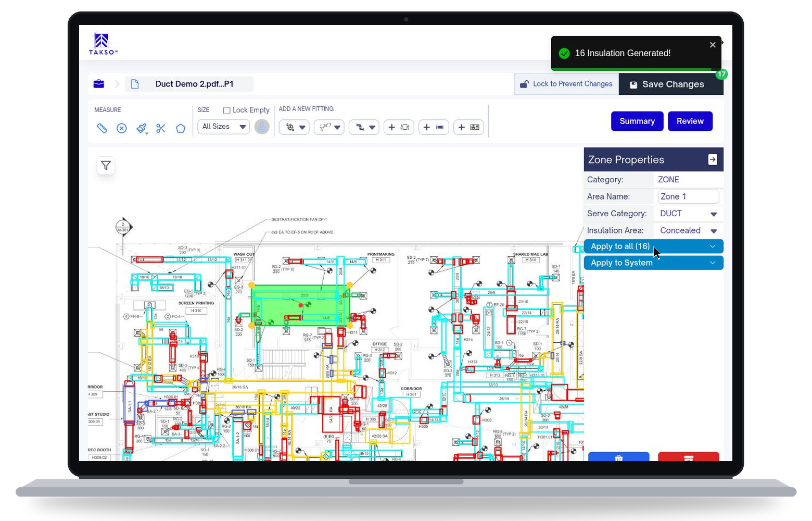Click the circled X measure tool
Viewport: 812px width, 521px height.
(122, 128)
